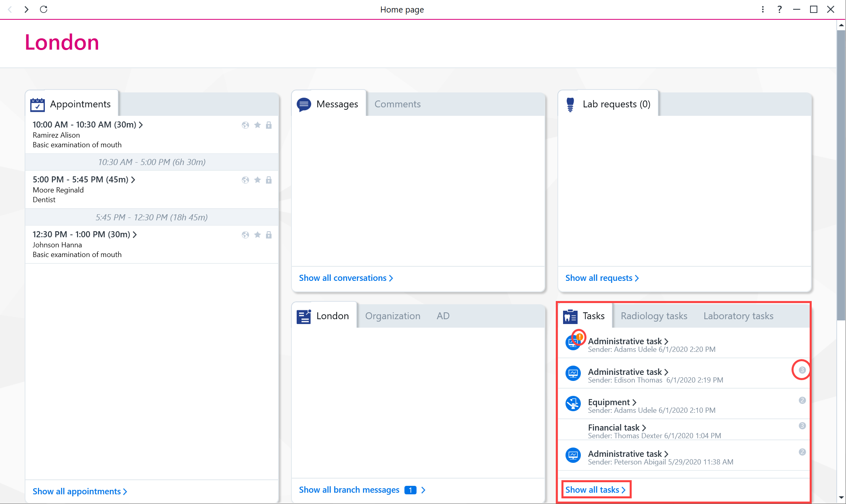Open the three-dot options menu

762,9
